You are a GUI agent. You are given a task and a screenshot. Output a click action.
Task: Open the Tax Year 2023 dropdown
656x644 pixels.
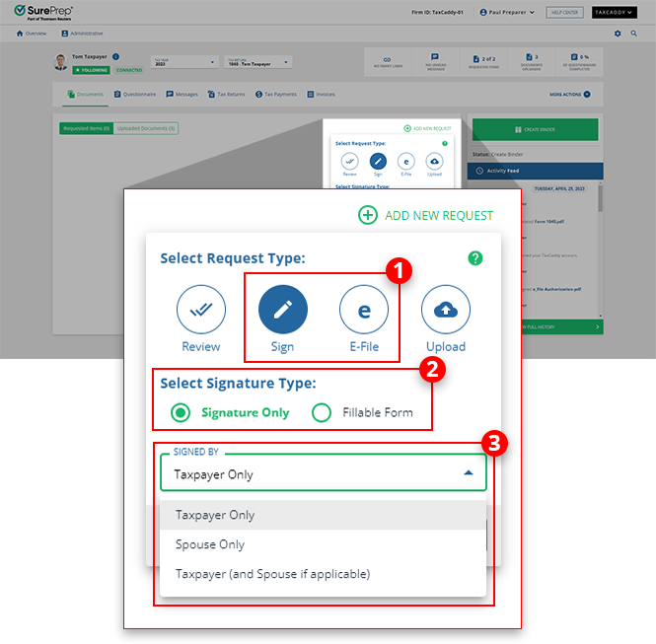point(184,62)
